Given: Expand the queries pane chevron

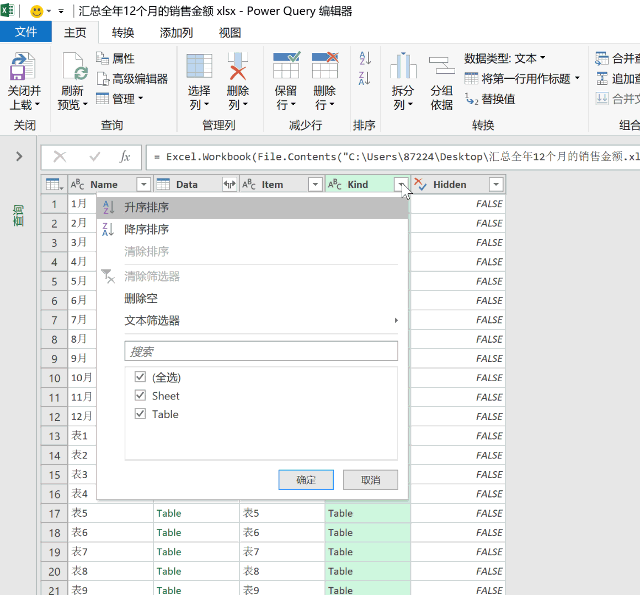Looking at the screenshot, I should point(19,156).
